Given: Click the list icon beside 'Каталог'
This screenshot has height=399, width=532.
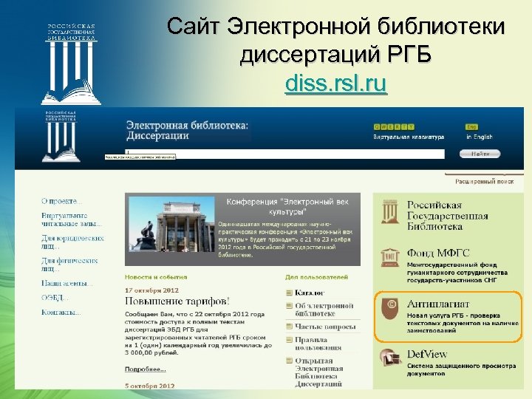Looking at the screenshot, I should click(289, 293).
